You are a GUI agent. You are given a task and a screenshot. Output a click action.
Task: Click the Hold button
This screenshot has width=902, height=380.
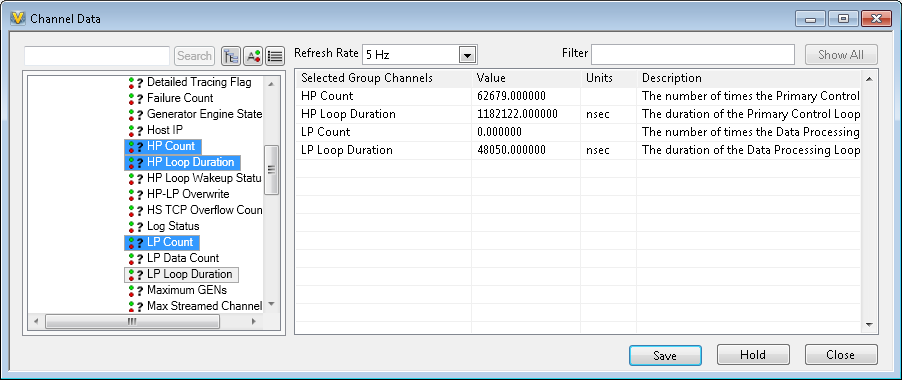753,355
